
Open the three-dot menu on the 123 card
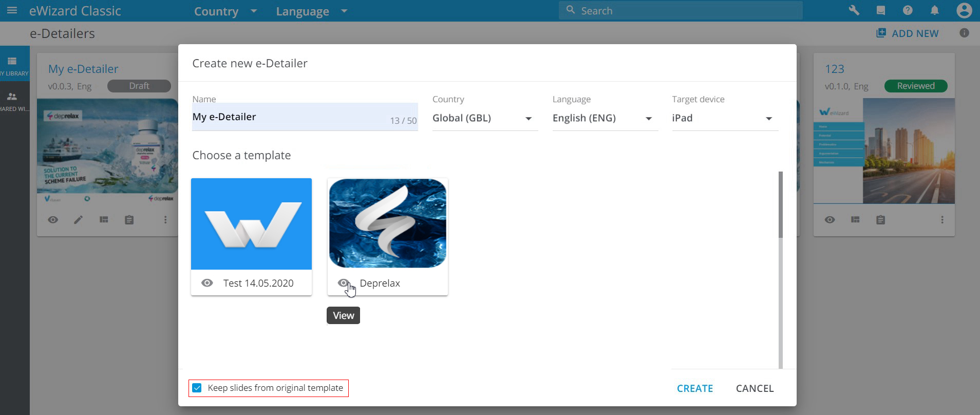(x=942, y=220)
